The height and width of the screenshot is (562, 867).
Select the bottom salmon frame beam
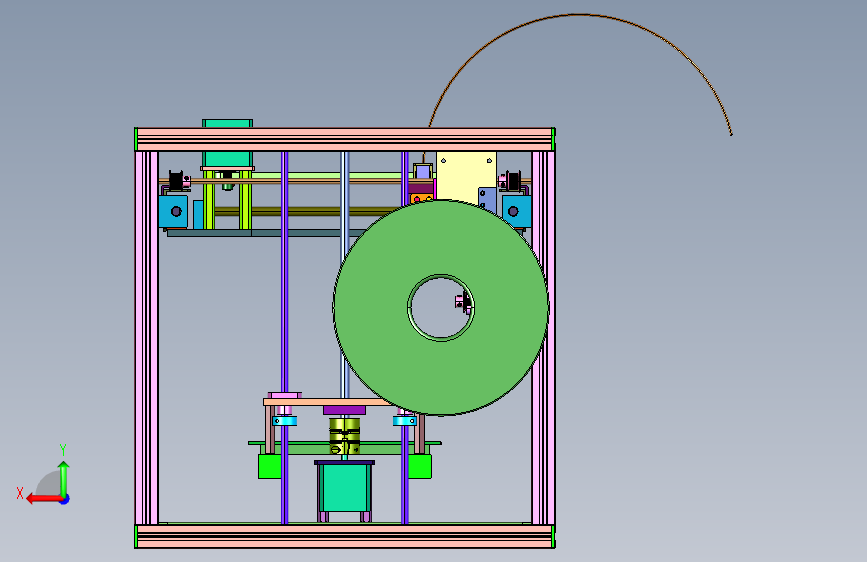(x=344, y=537)
